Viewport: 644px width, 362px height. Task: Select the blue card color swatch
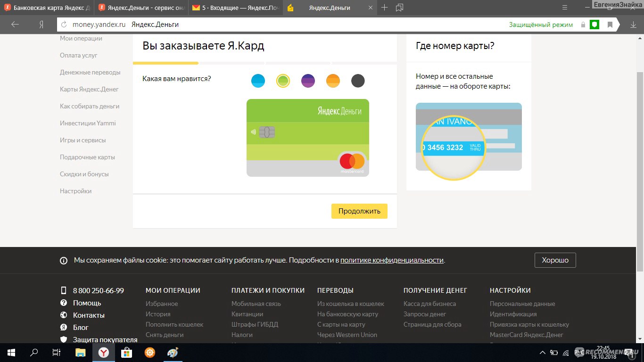point(258,81)
